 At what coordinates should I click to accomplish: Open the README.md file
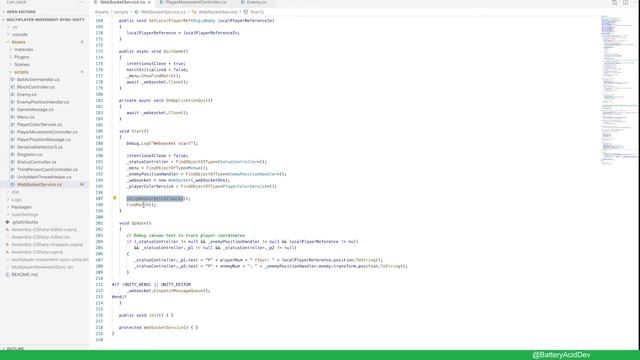click(24, 275)
